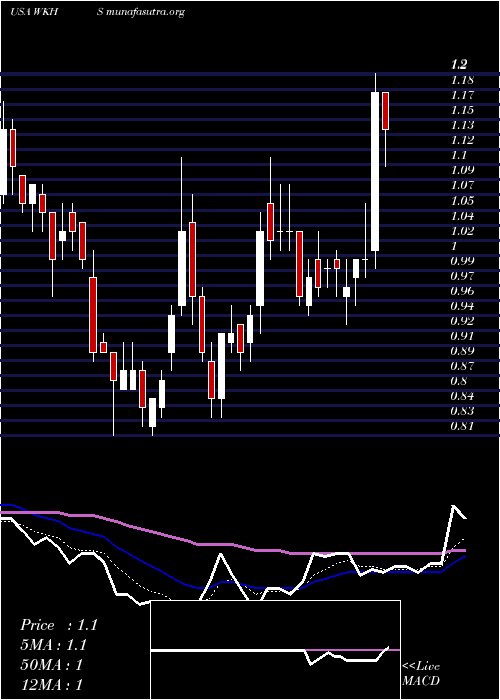Click the white peak at moving-average panel right end
500x700 pixels.
tap(454, 507)
